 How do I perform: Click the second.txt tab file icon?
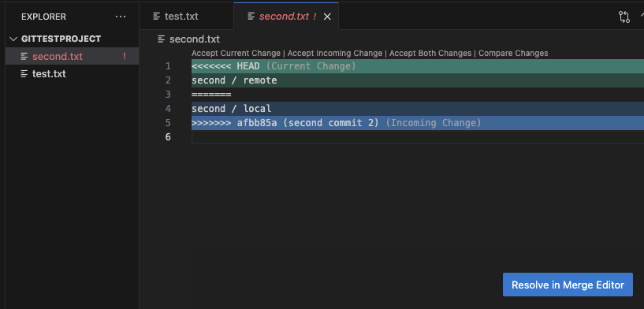click(x=251, y=17)
